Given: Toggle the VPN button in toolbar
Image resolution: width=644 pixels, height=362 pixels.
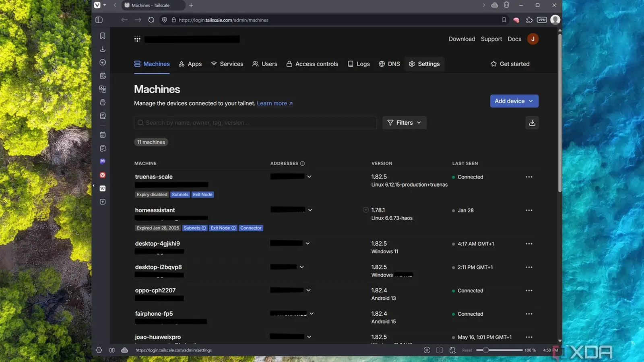Looking at the screenshot, I should [x=542, y=20].
